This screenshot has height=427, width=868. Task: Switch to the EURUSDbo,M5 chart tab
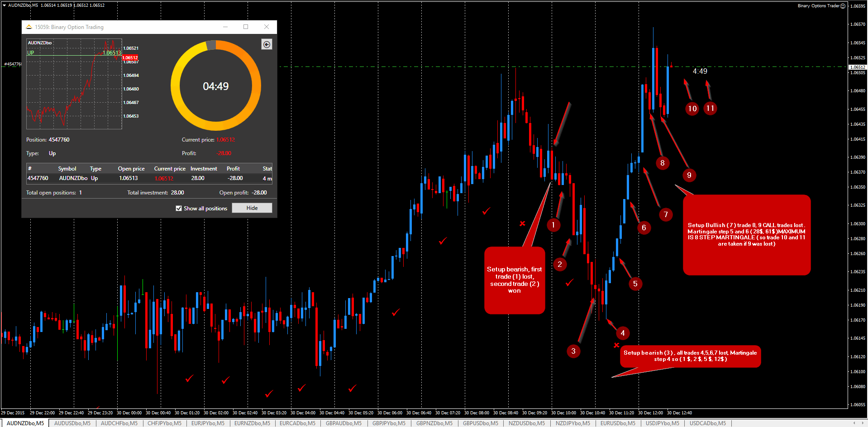[x=618, y=423]
